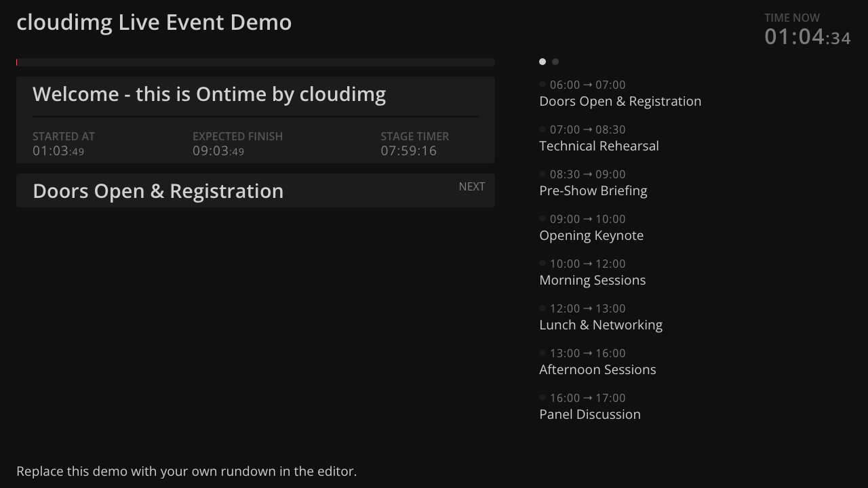Click the "12:00 → 13:00" schedule time
868x488 pixels.
588,308
